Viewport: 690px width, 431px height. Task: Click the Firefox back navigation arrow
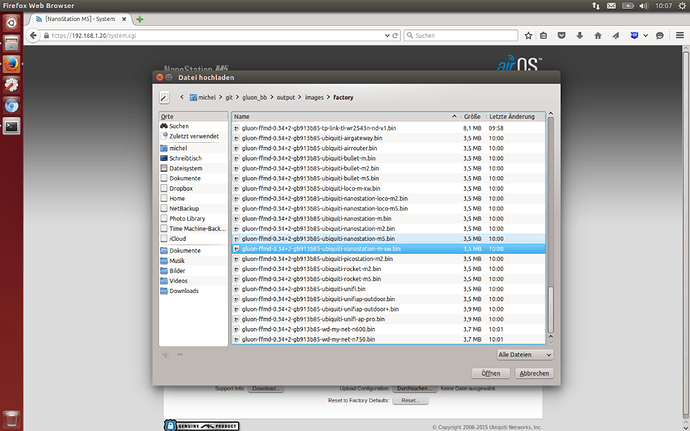[x=33, y=35]
